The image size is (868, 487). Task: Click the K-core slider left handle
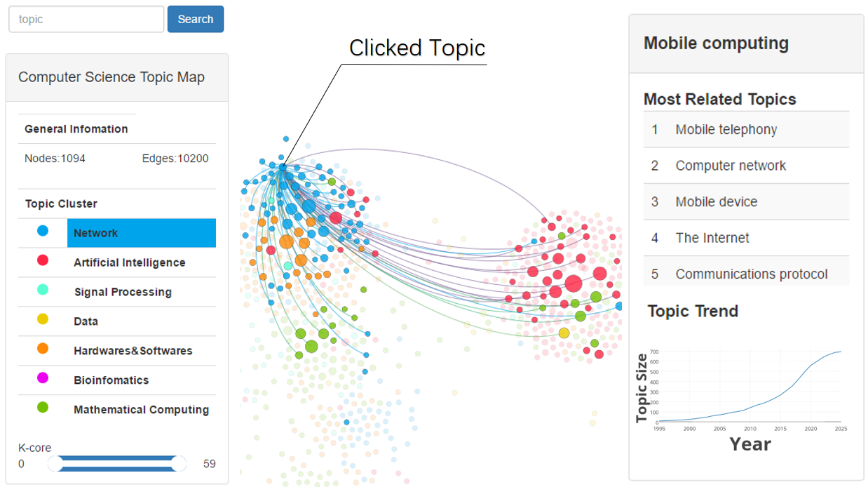point(55,463)
